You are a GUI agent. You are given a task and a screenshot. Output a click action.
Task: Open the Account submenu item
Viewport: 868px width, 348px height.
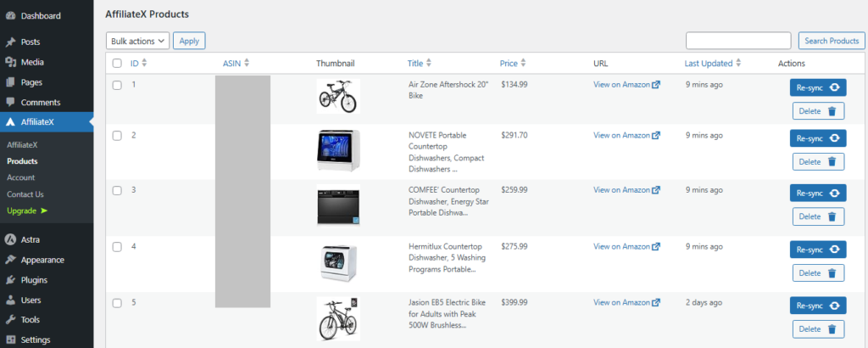(20, 177)
